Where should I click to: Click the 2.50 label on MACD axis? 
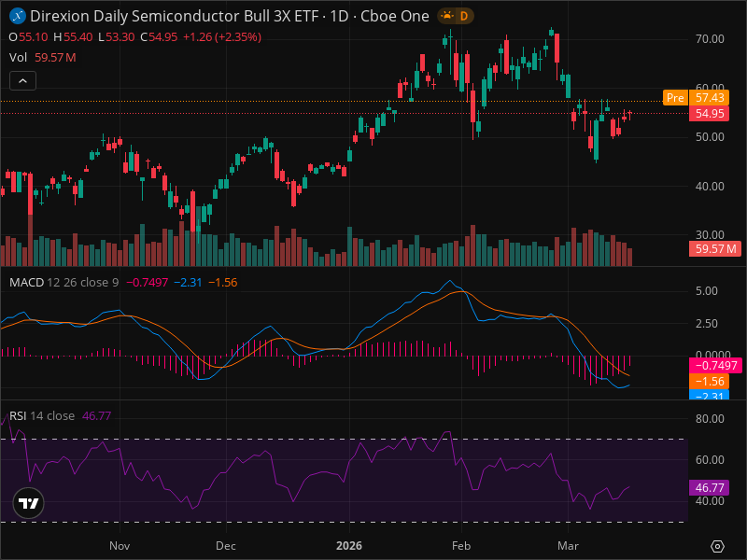click(707, 323)
